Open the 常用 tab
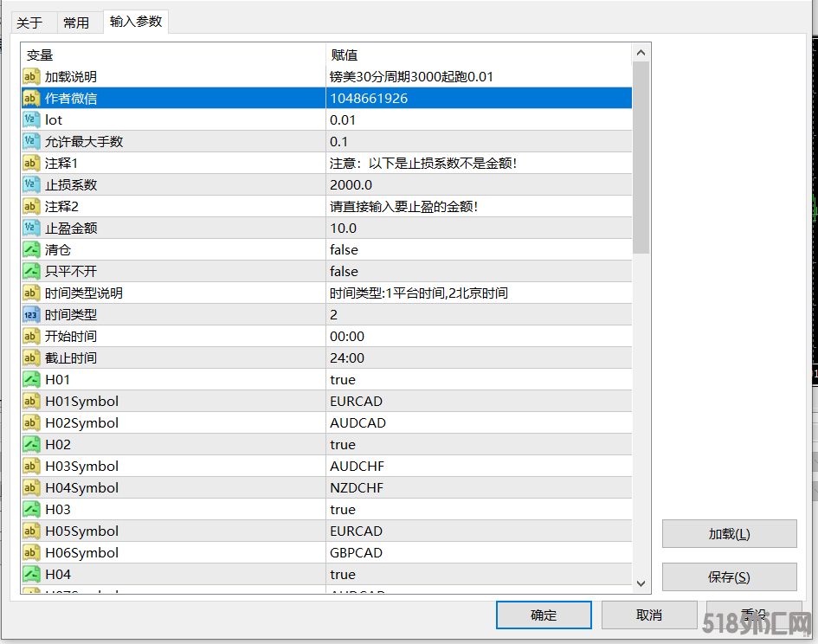 point(76,23)
